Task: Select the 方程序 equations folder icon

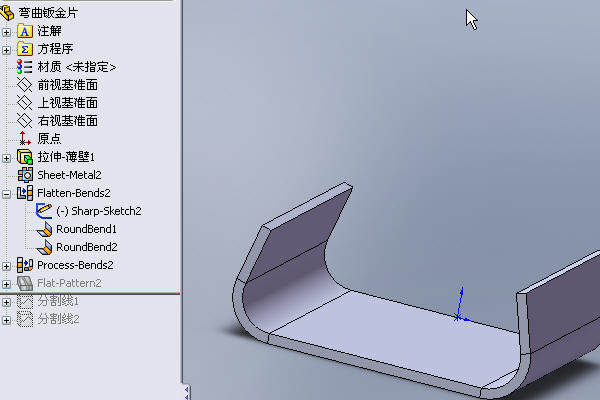Action: coord(25,49)
